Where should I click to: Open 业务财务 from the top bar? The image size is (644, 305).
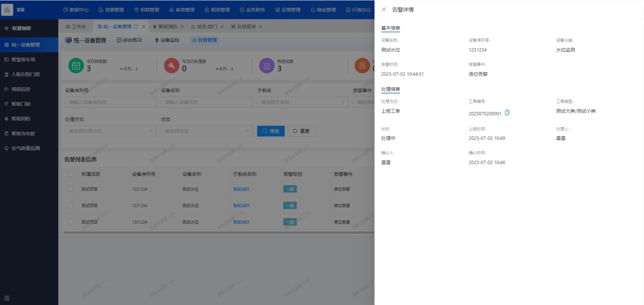[252, 10]
